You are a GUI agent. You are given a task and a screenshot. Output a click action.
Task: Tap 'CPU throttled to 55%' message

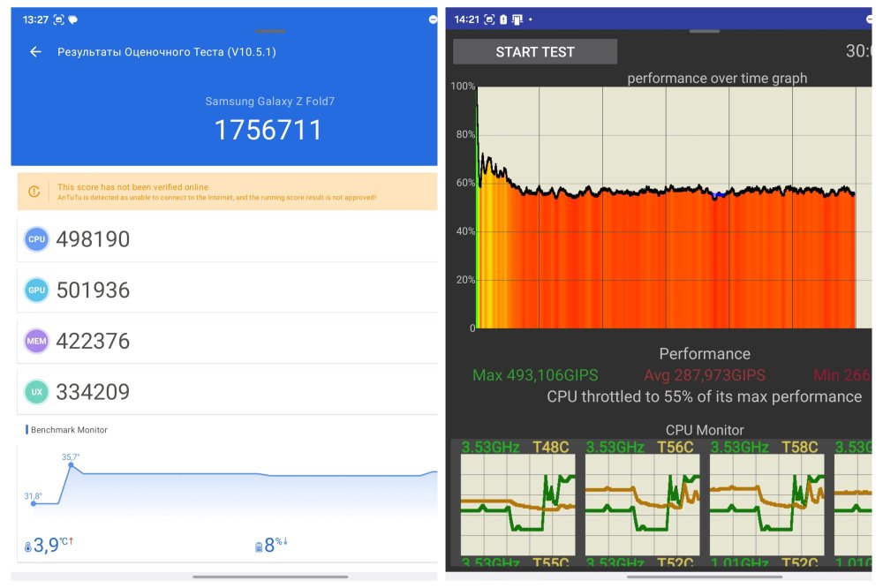pyautogui.click(x=704, y=396)
